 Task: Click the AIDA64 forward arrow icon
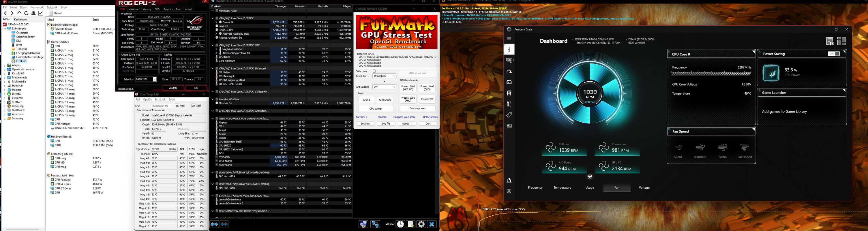pyautogui.click(x=12, y=13)
